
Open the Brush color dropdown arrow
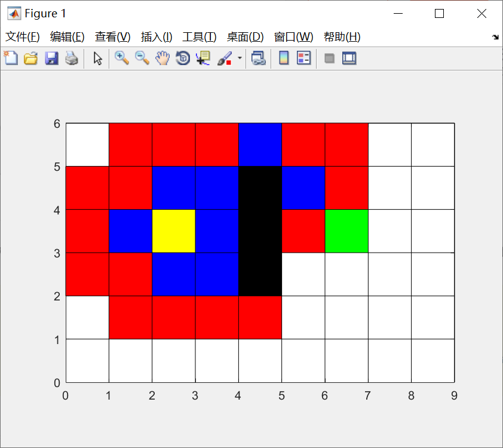[240, 59]
